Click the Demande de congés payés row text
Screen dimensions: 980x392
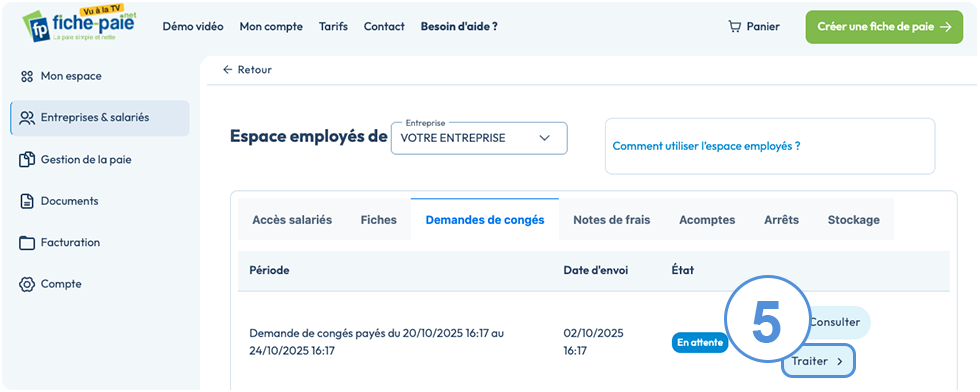click(x=376, y=342)
